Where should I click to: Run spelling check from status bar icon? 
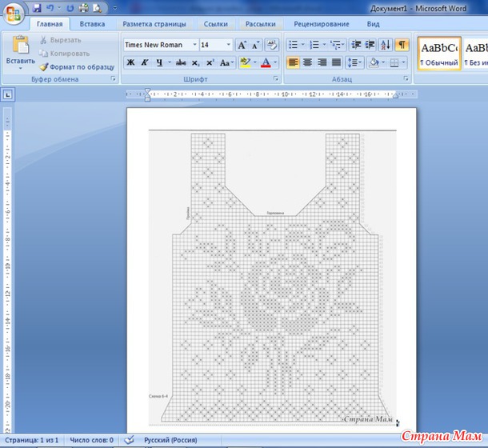coord(129,439)
